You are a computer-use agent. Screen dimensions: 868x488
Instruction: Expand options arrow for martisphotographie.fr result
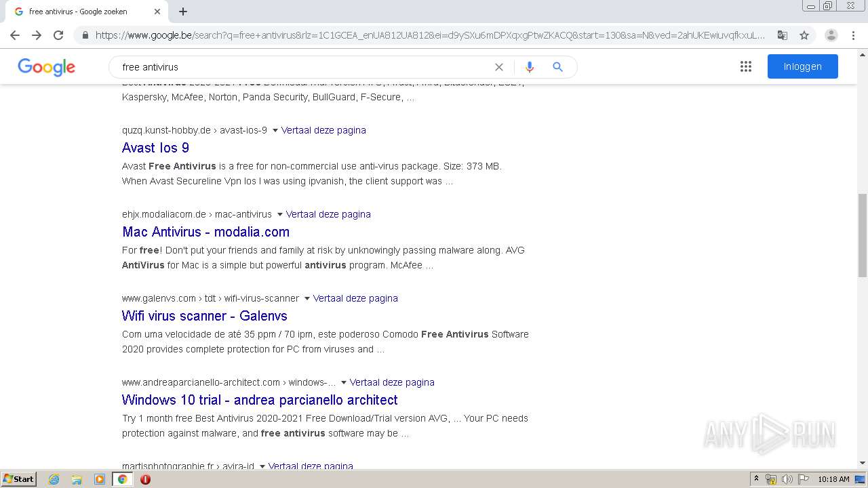point(262,466)
